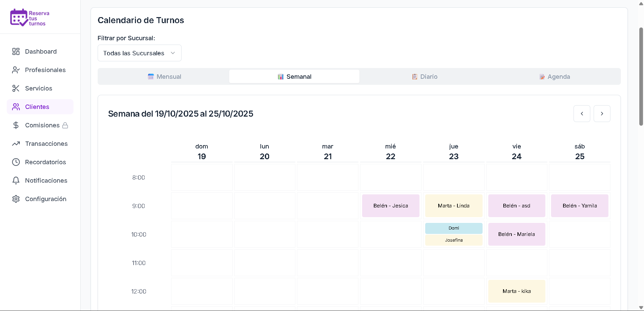Click the lock icon next to Comisiones
This screenshot has height=311, width=644.
pos(65,125)
